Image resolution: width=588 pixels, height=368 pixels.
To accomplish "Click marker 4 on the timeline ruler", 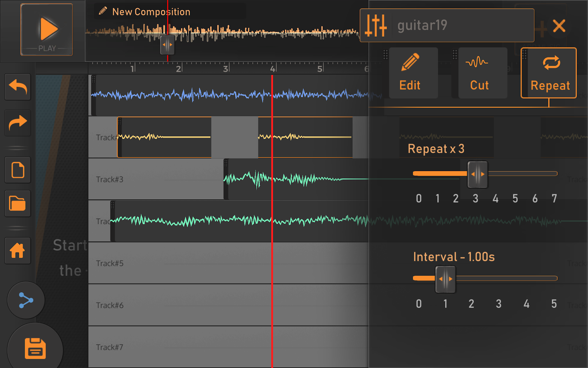I will click(x=273, y=68).
